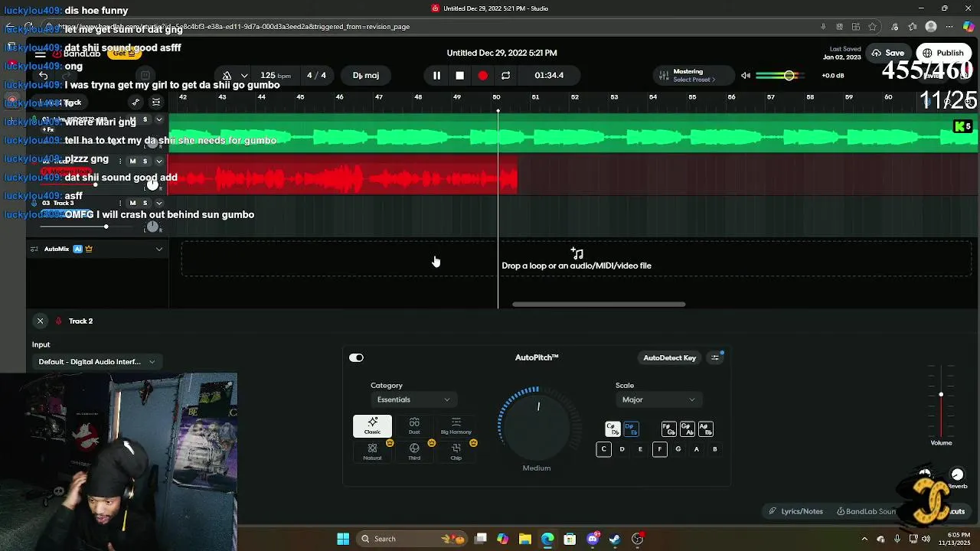Click the green audio clip on track 1
Image resolution: width=980 pixels, height=551 pixels.
tap(573, 134)
